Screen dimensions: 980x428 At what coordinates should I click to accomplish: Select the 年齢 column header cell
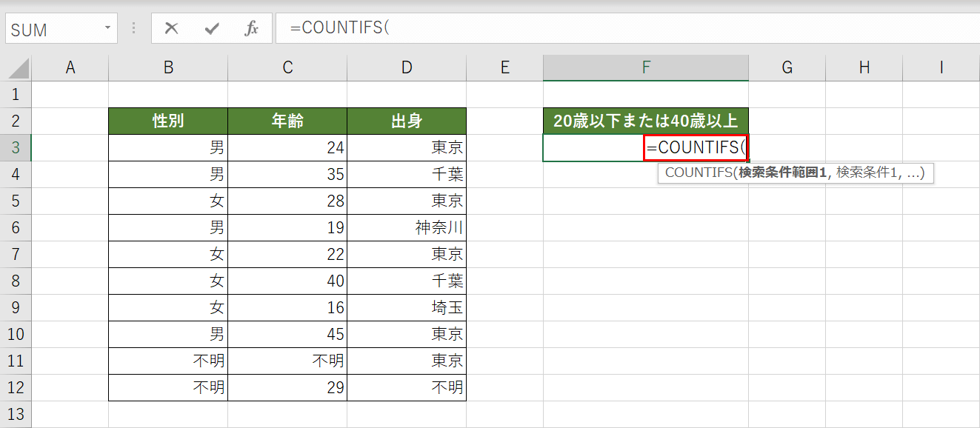click(287, 121)
